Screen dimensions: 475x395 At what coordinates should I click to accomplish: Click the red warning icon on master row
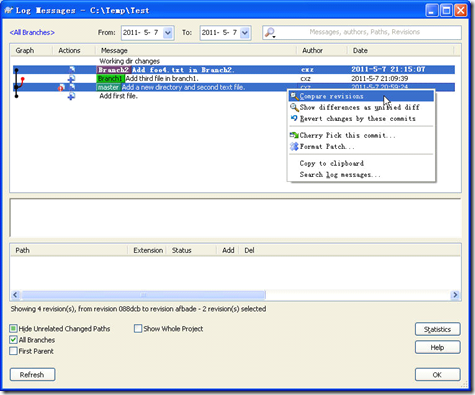[x=61, y=88]
